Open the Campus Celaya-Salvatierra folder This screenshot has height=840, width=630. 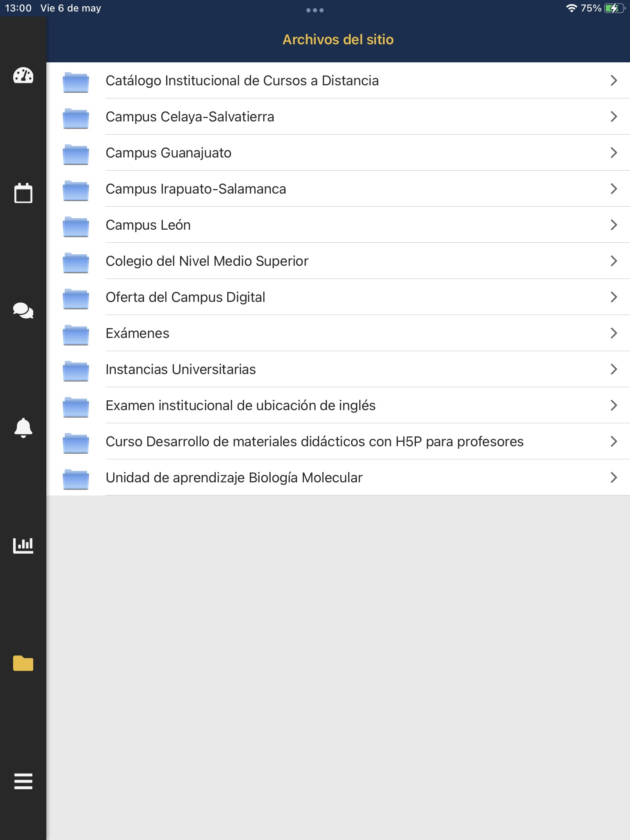pos(338,116)
